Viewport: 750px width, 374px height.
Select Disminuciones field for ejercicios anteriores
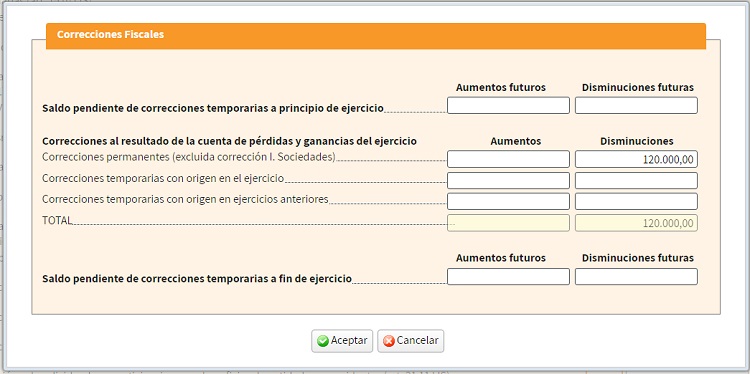636,201
